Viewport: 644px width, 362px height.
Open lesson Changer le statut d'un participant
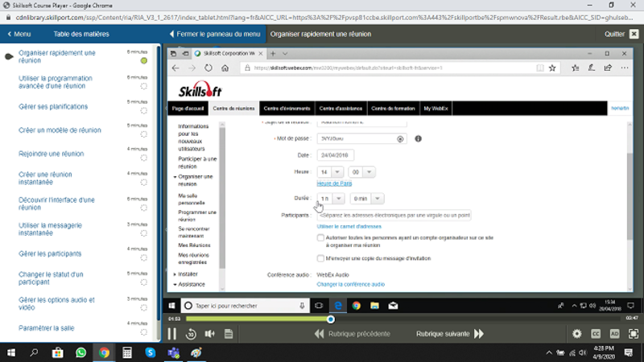pyautogui.click(x=51, y=278)
